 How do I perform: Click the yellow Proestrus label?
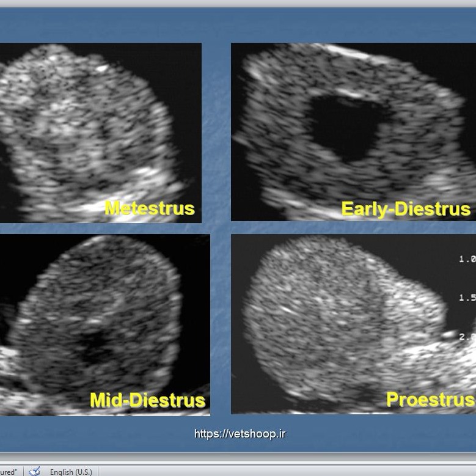point(430,399)
